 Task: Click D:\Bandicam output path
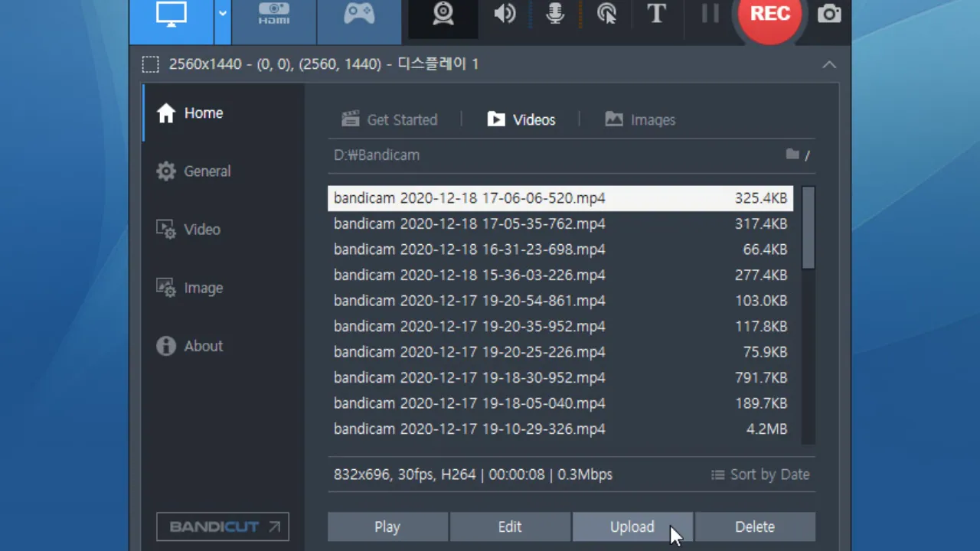click(x=377, y=155)
